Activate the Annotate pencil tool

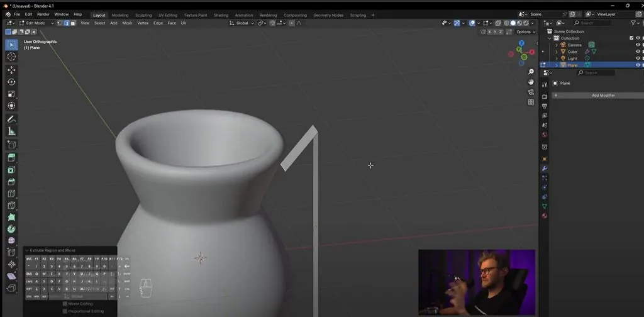[11, 120]
